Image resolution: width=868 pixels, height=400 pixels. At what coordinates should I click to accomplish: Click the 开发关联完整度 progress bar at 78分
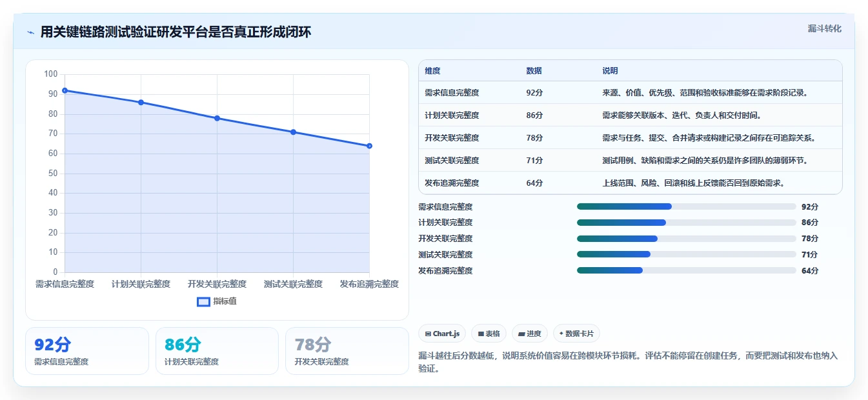(686, 239)
